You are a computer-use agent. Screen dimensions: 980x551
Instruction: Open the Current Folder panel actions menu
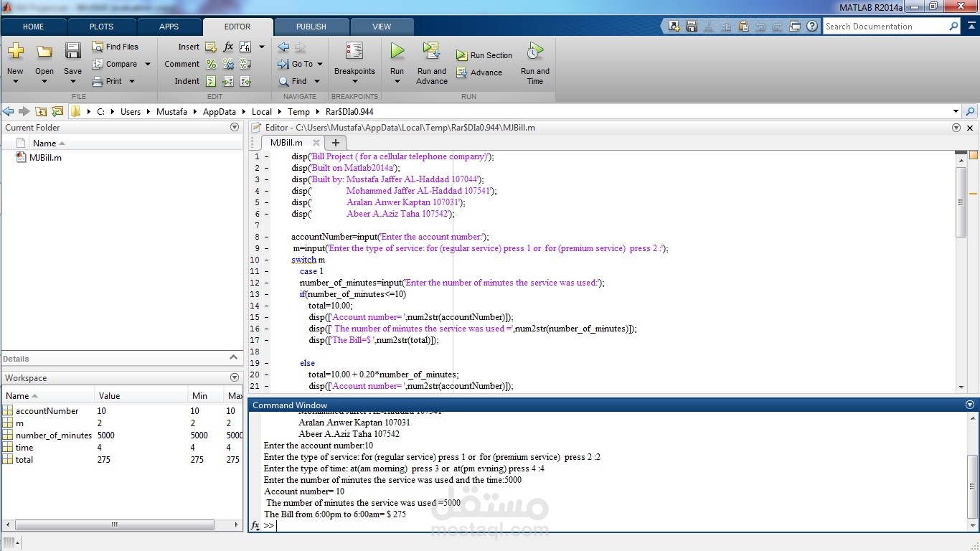point(235,127)
